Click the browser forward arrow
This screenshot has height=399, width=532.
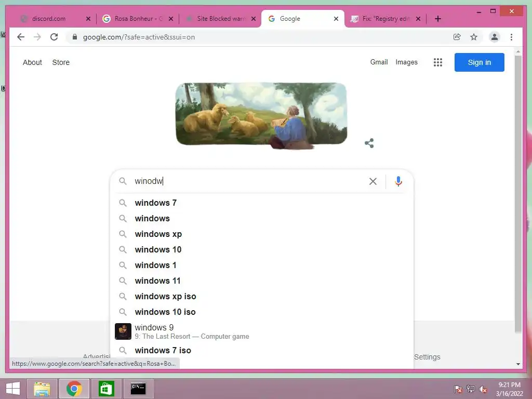[x=37, y=37]
